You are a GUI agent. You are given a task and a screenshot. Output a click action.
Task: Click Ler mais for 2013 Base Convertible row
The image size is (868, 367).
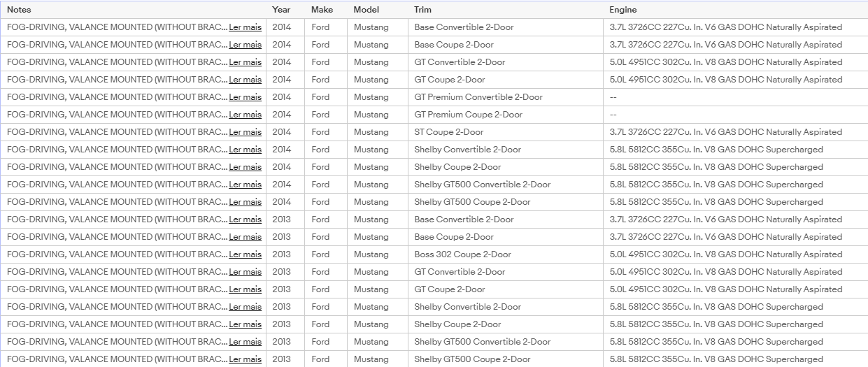click(246, 220)
